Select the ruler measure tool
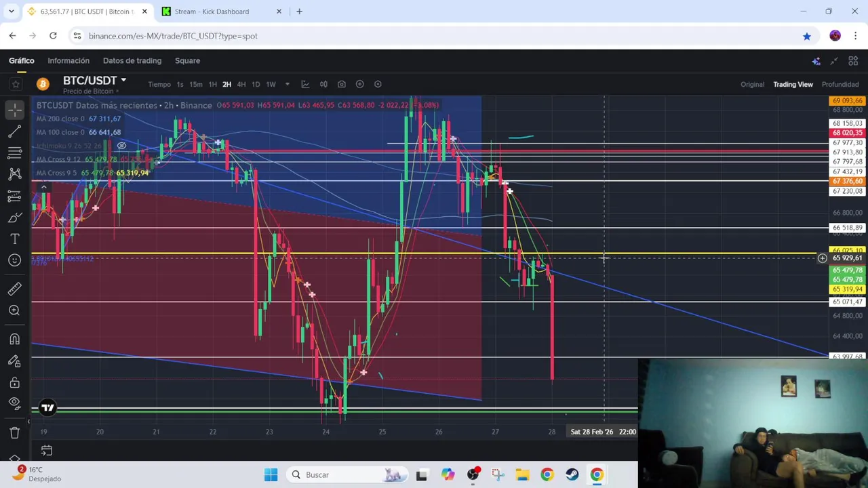 tap(15, 289)
